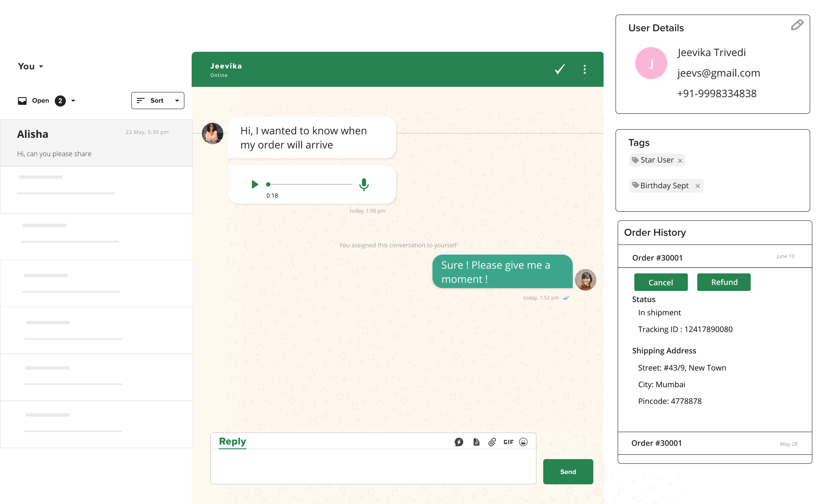Screen dimensions: 826x504
Task: Open the GIF picker
Action: (508, 442)
